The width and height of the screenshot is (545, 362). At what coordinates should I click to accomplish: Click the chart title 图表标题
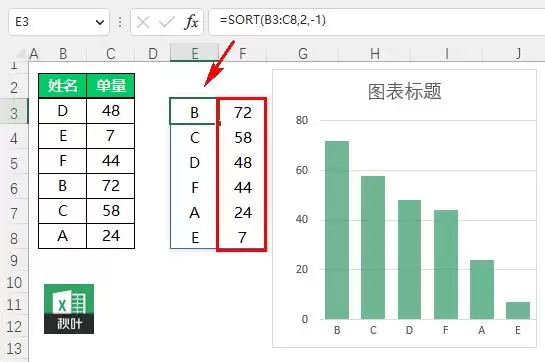[405, 91]
